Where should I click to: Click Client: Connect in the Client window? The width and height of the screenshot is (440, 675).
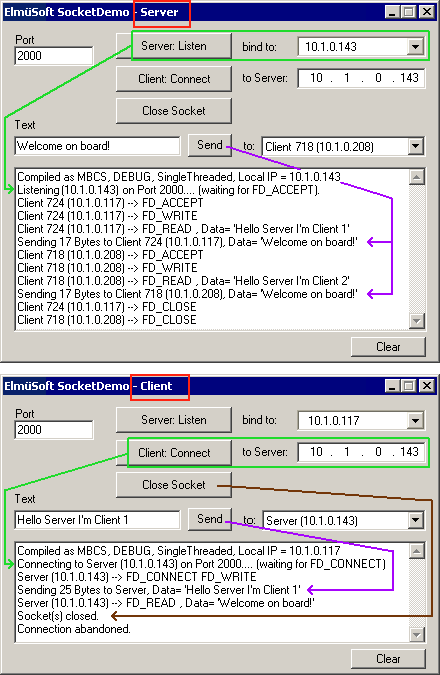click(174, 453)
